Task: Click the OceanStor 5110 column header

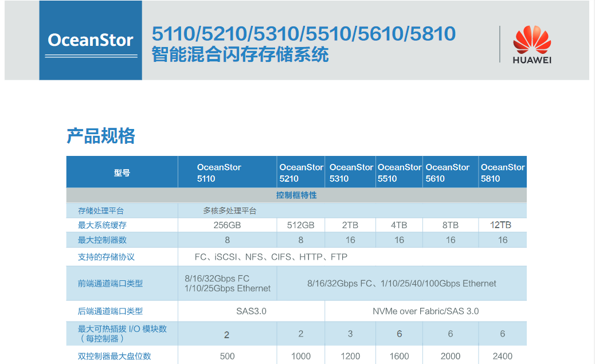Action: pyautogui.click(x=219, y=173)
